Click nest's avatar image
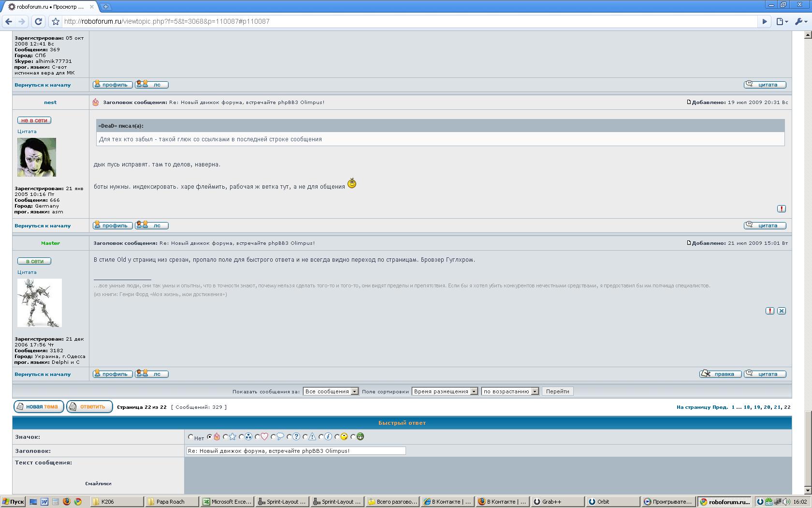812x508 pixels. pyautogui.click(x=37, y=157)
